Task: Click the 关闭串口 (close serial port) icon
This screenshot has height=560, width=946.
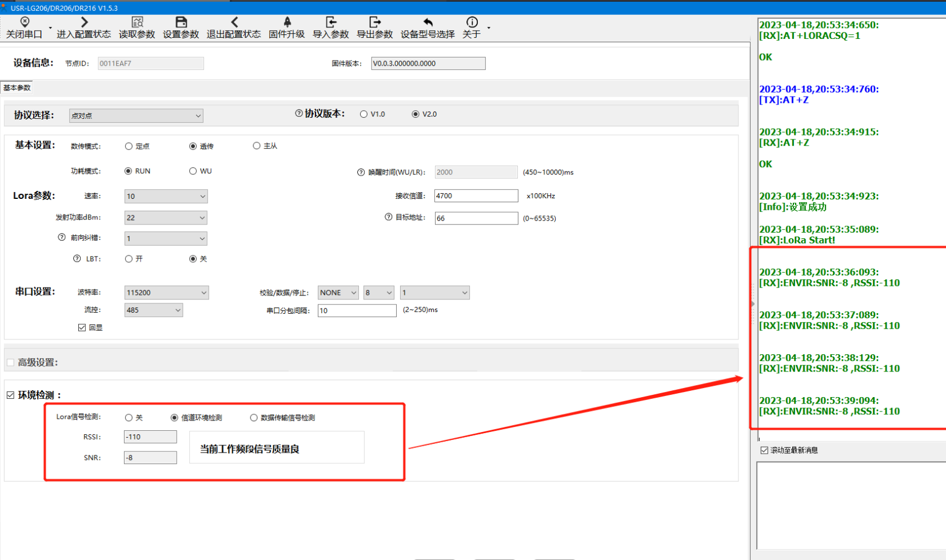Action: [x=25, y=22]
